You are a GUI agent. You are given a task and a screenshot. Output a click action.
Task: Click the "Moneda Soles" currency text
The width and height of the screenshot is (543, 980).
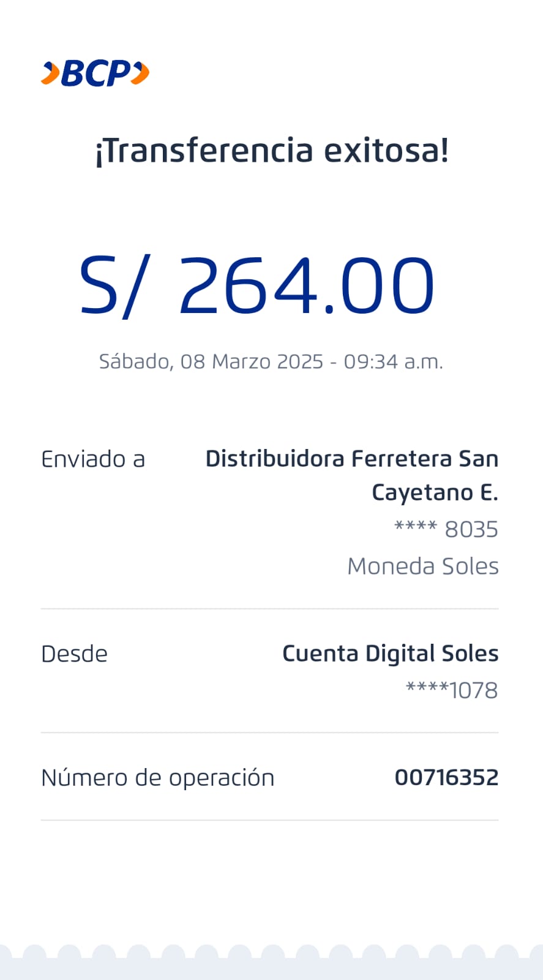pos(422,566)
